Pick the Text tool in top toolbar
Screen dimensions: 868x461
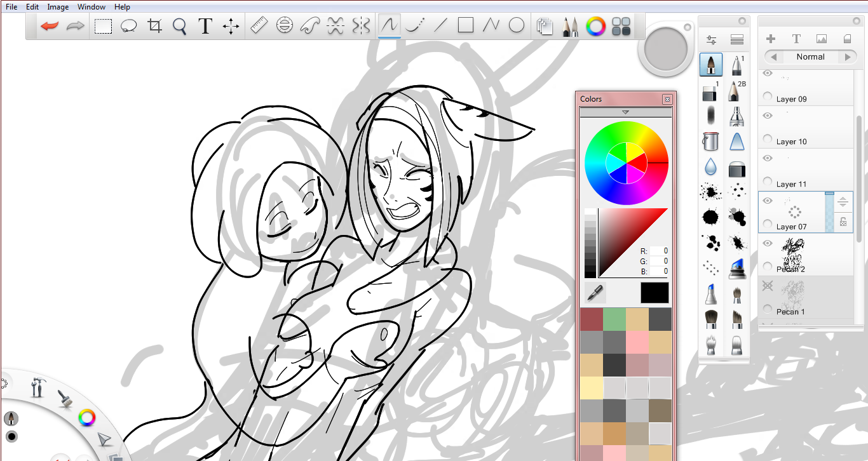[205, 26]
